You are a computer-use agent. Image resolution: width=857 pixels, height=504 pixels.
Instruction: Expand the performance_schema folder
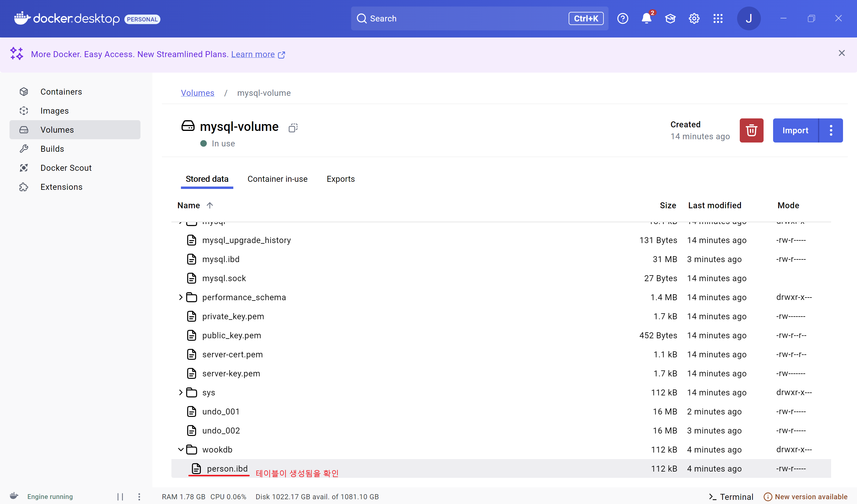181,297
